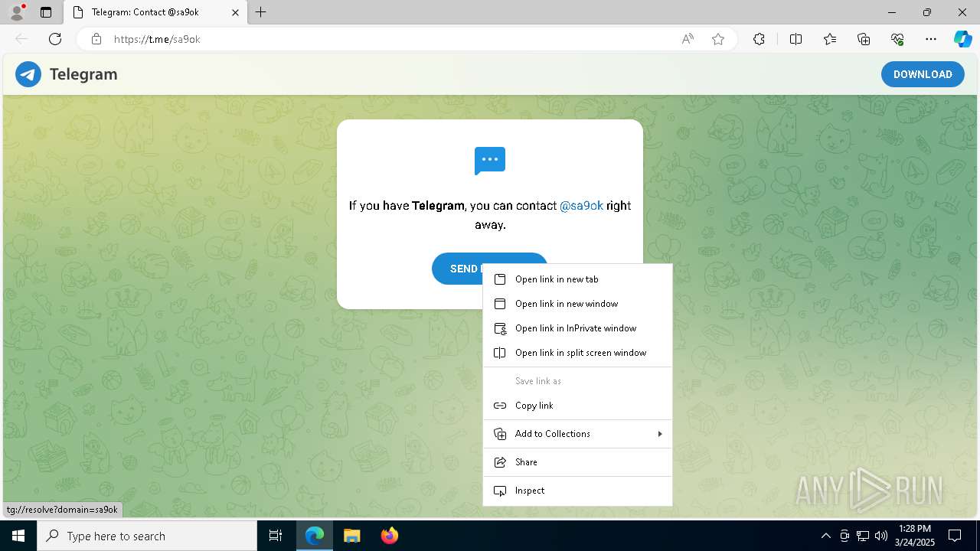Open File Explorer taskbar icon
The height and width of the screenshot is (551, 980).
click(351, 536)
